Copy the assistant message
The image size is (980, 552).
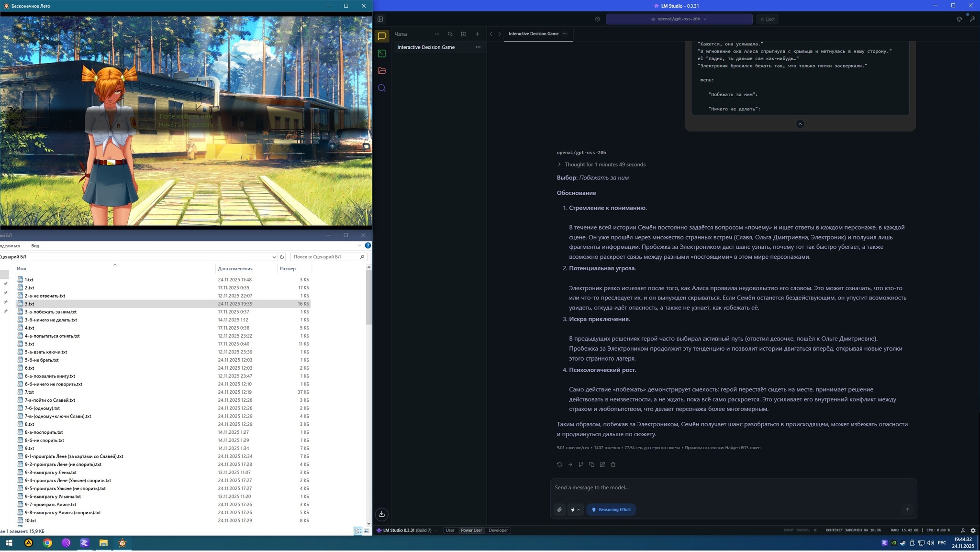(x=591, y=464)
